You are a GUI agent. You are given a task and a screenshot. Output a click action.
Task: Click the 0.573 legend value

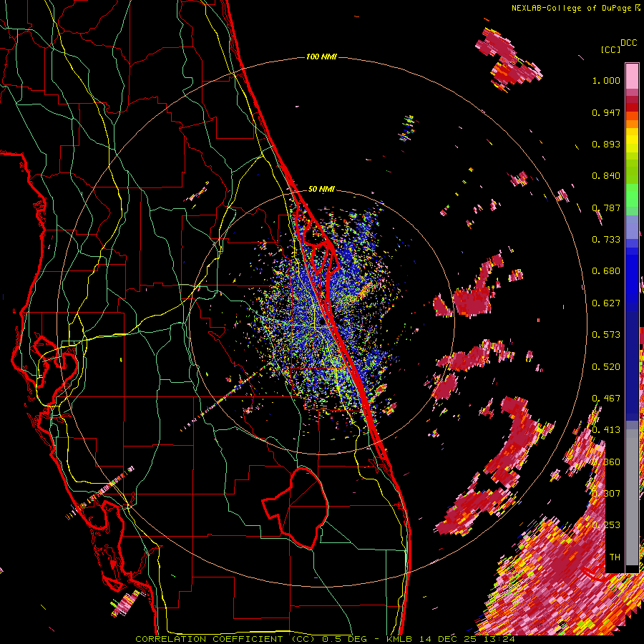click(606, 335)
